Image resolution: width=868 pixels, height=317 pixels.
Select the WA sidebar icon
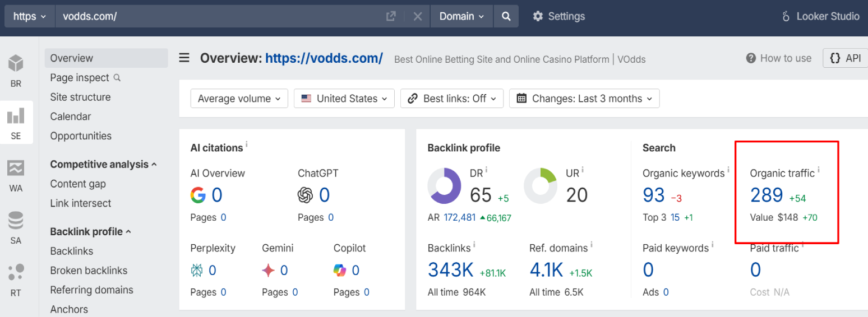(16, 175)
